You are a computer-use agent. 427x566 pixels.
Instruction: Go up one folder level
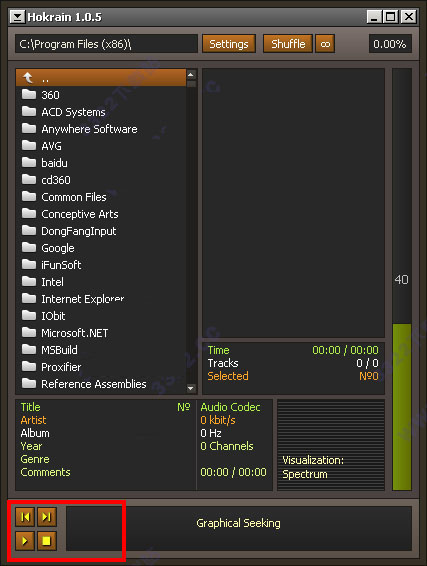[x=101, y=78]
